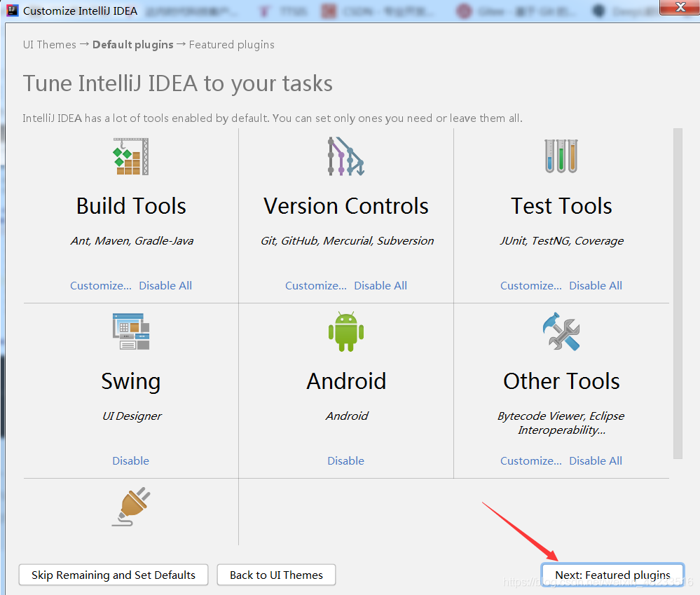Click Featured plugins breadcrumb step
Screen dimensions: 700x595
coord(232,45)
